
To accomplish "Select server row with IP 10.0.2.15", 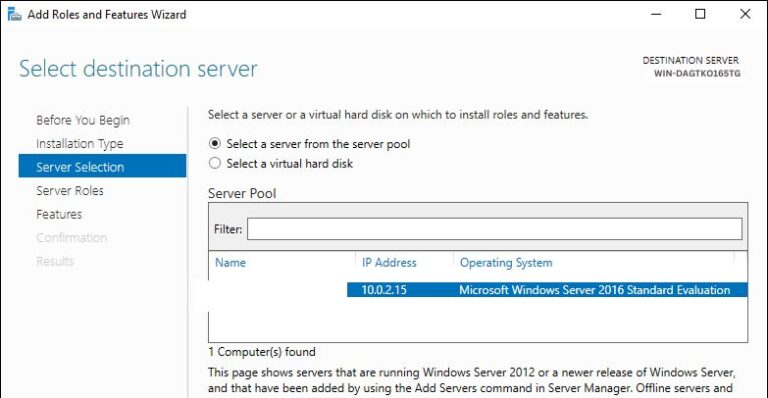I will 547,289.
